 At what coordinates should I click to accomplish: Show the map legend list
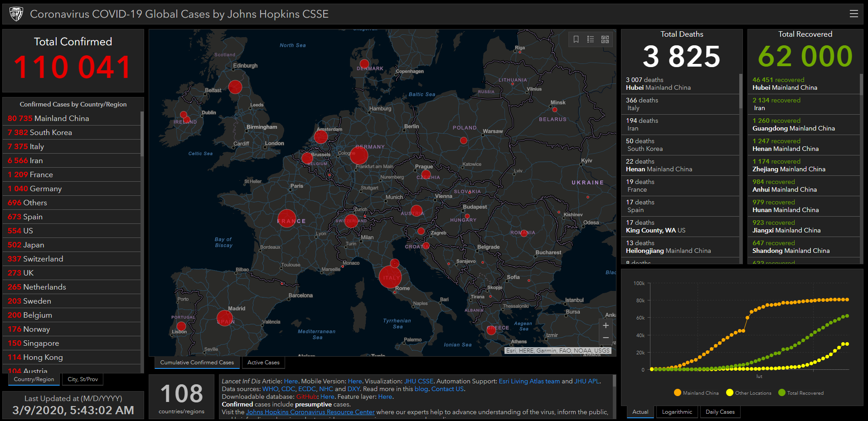[x=591, y=39]
